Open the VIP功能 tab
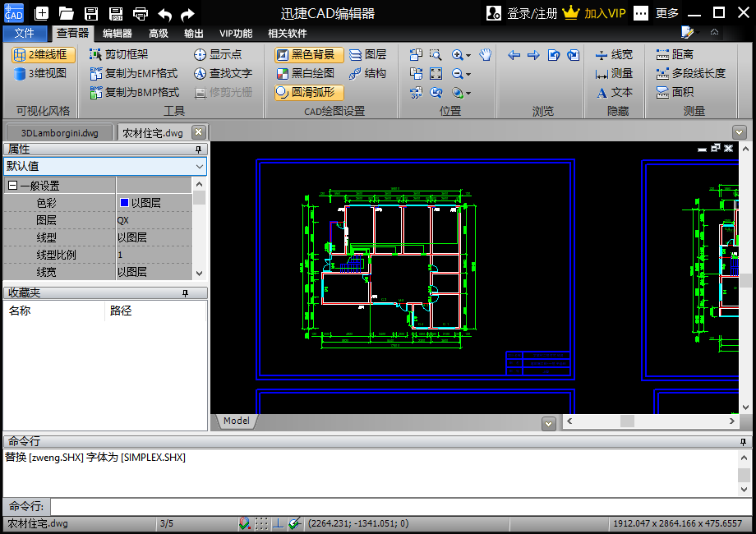The width and height of the screenshot is (756, 534). [236, 33]
